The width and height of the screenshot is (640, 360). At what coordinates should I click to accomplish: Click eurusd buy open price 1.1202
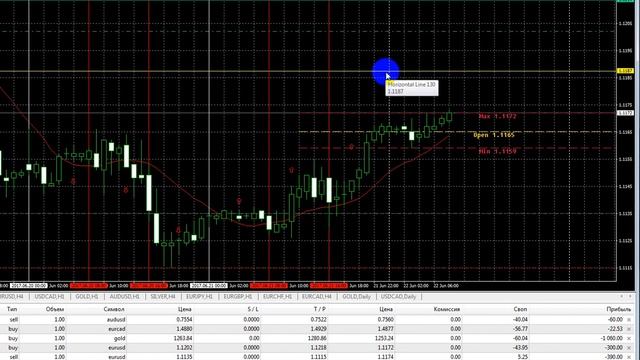click(x=184, y=348)
